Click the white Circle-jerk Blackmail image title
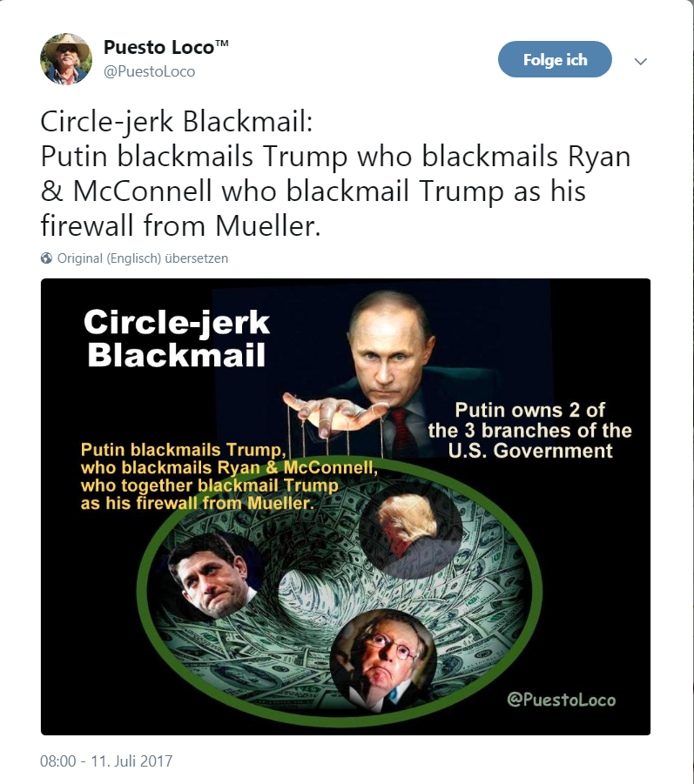694x784 pixels. (176, 338)
